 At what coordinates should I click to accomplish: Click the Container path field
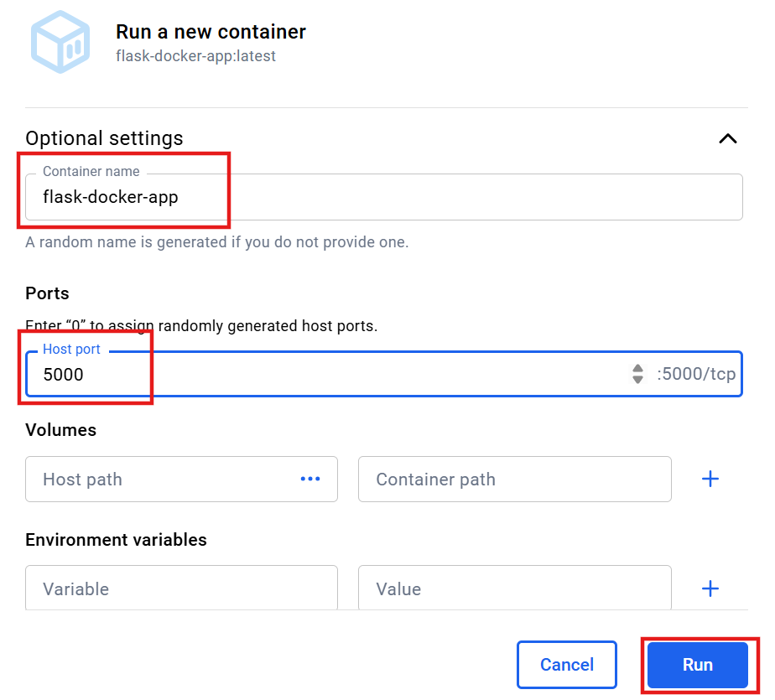click(x=514, y=480)
